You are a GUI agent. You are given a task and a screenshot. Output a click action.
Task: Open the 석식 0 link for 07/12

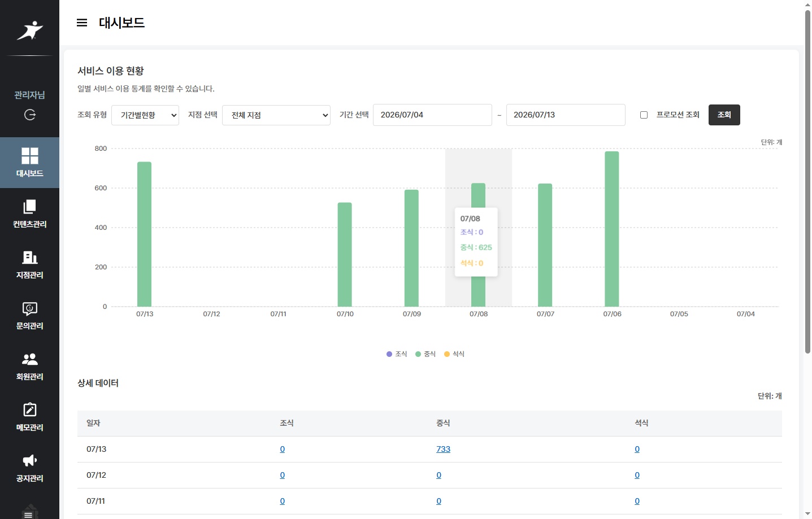coord(637,475)
